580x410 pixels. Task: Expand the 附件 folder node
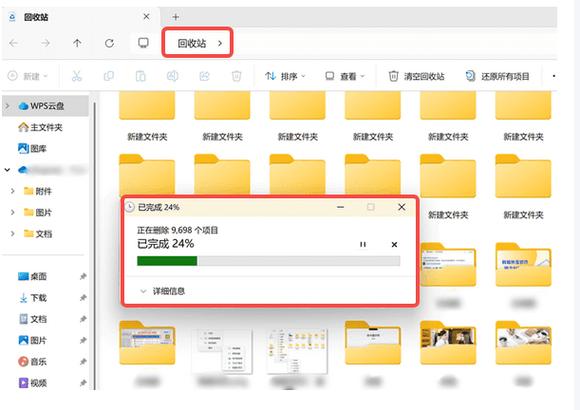(x=13, y=191)
